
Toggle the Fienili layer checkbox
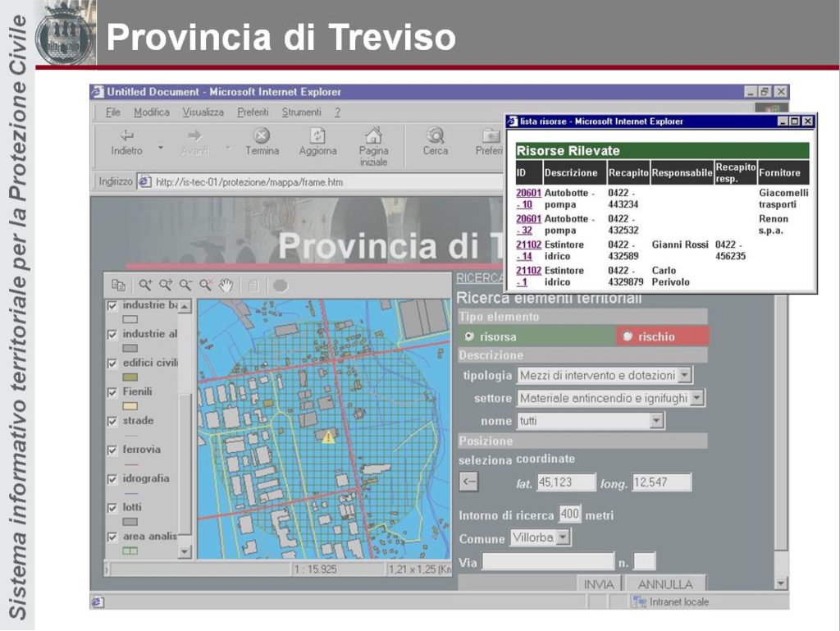(112, 393)
